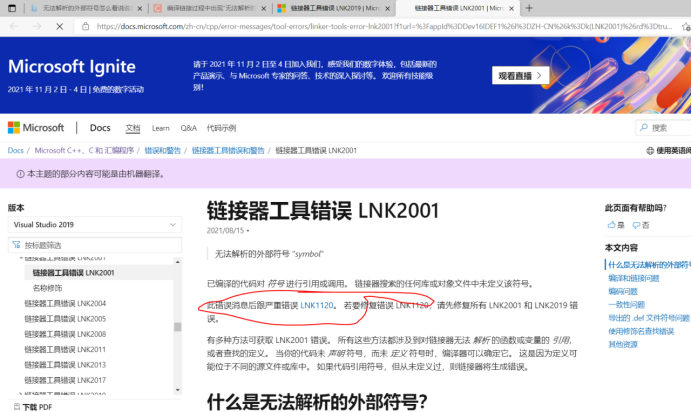The height and width of the screenshot is (412, 692).
Task: Click the sidebar scrollbar down arrow
Action: click(x=177, y=390)
